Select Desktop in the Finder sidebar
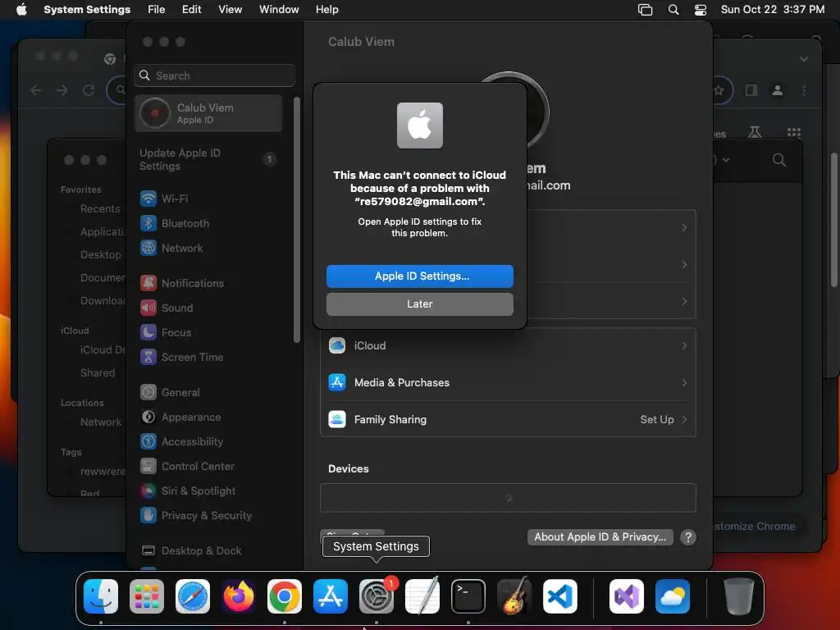This screenshot has height=630, width=840. 101,254
